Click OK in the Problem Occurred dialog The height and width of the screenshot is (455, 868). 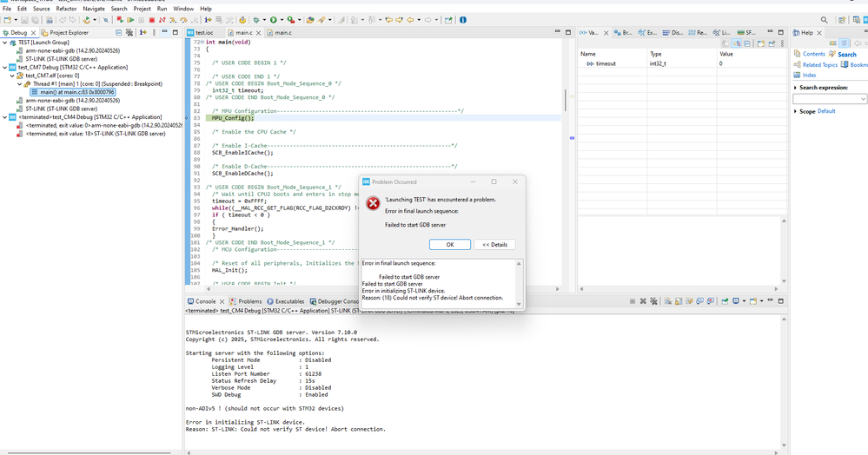[450, 244]
